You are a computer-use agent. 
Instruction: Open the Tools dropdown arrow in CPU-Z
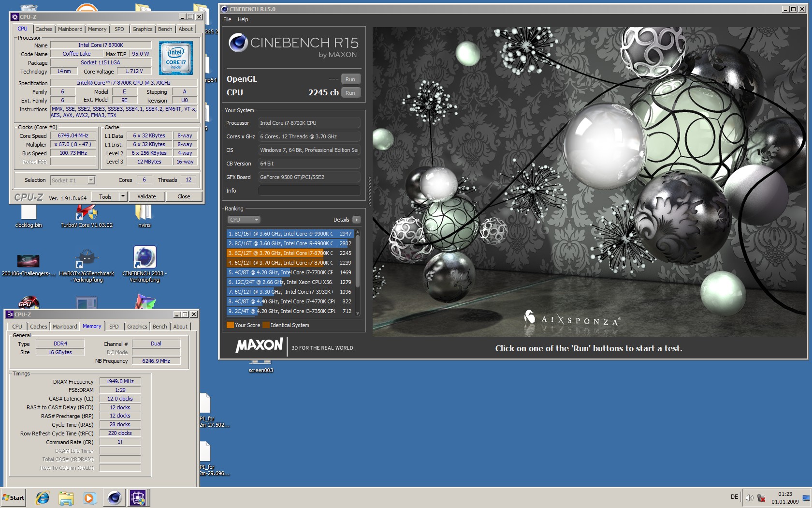pos(123,196)
